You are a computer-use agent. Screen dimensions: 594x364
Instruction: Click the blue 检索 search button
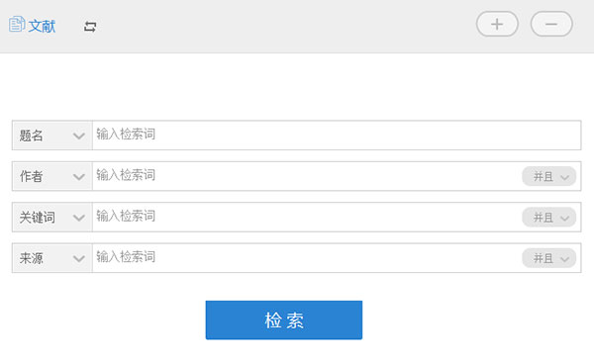284,320
